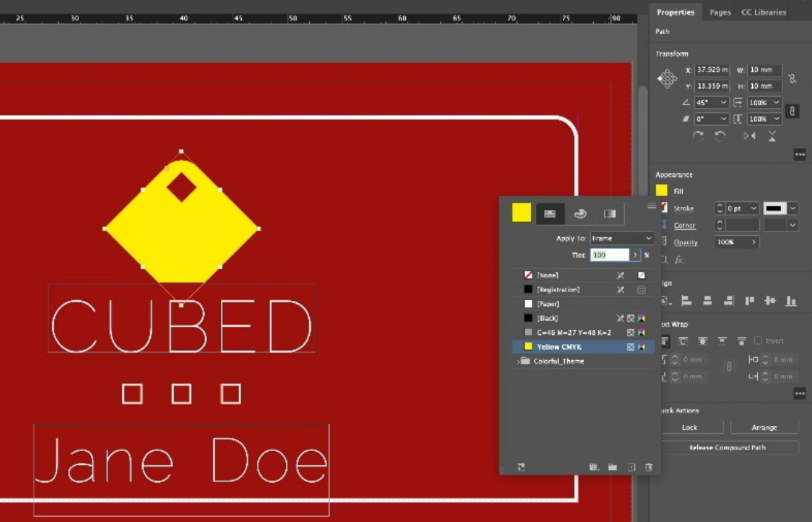Open the Tint slider arrow

click(635, 255)
